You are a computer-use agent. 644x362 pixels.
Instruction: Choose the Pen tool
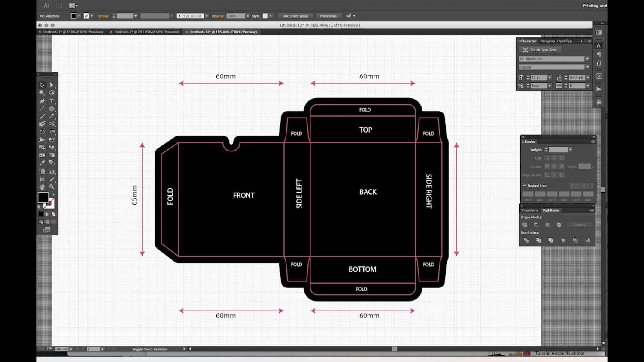pos(42,101)
